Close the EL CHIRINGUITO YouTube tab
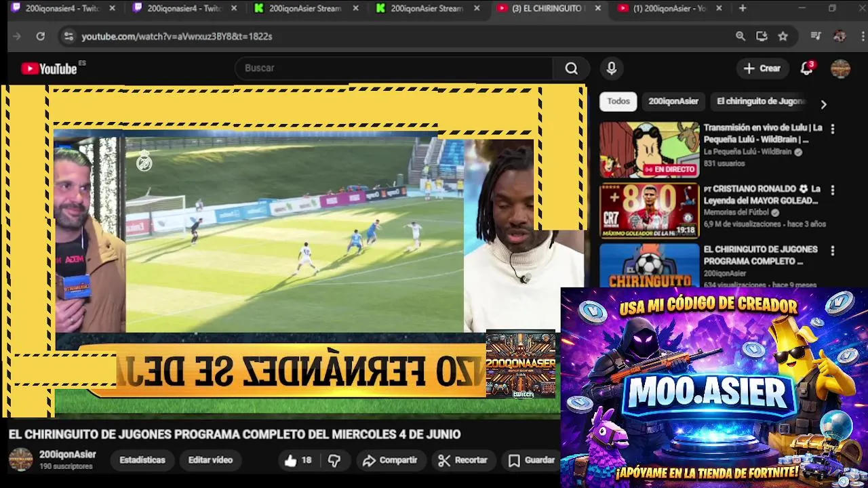The image size is (868, 488). (x=597, y=8)
